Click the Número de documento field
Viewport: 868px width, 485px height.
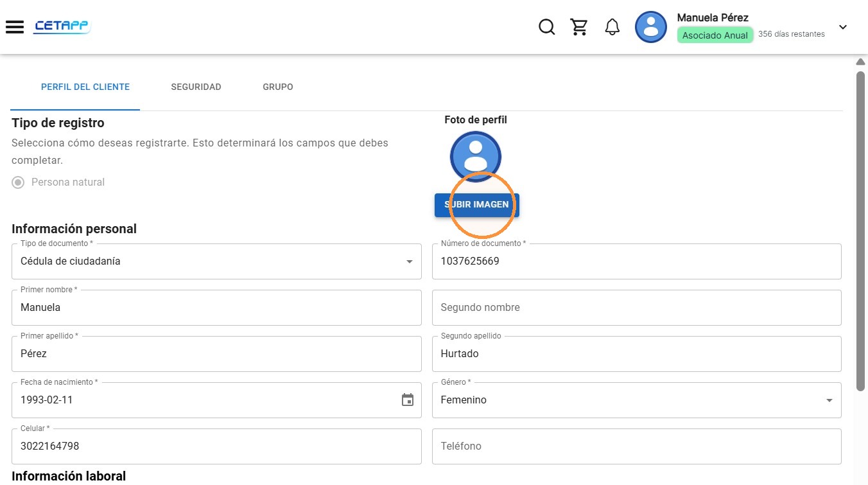tap(637, 261)
